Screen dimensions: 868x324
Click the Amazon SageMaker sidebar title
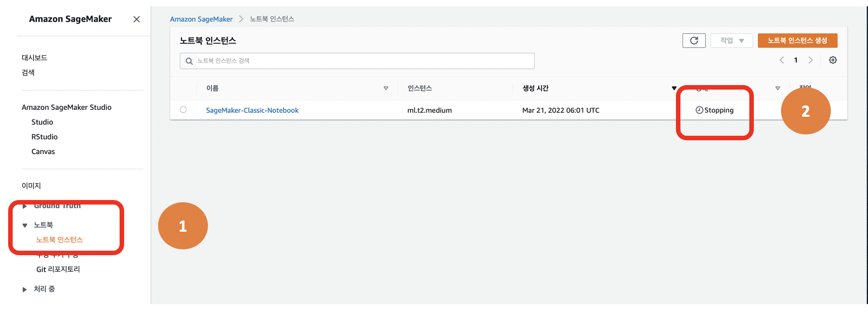coord(70,19)
